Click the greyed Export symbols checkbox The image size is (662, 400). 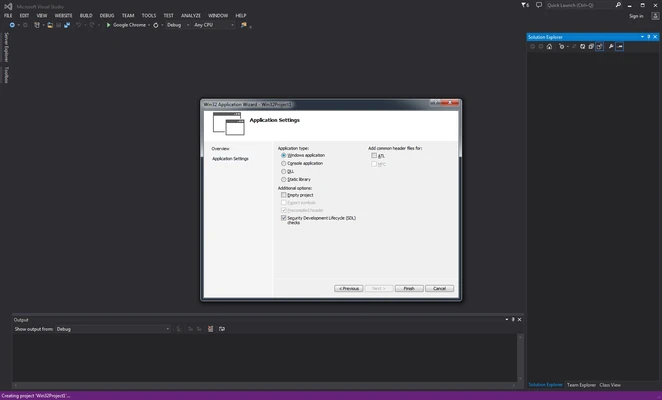click(283, 202)
